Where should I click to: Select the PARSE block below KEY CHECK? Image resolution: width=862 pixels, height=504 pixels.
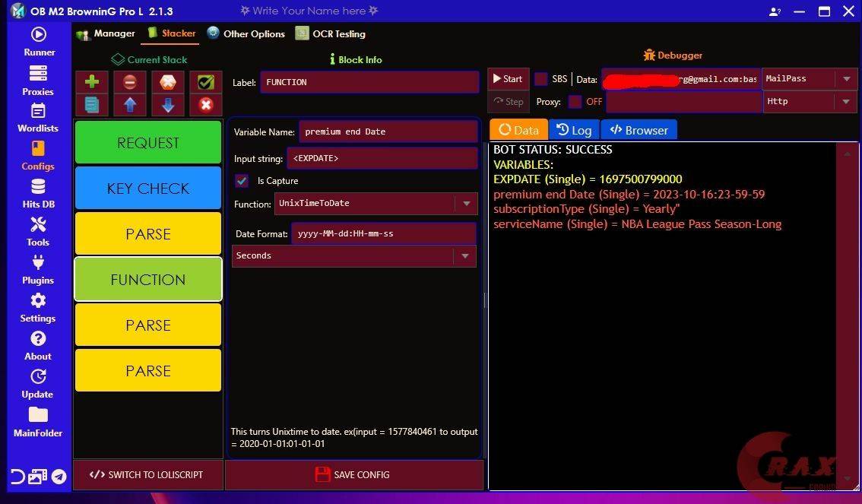(148, 233)
